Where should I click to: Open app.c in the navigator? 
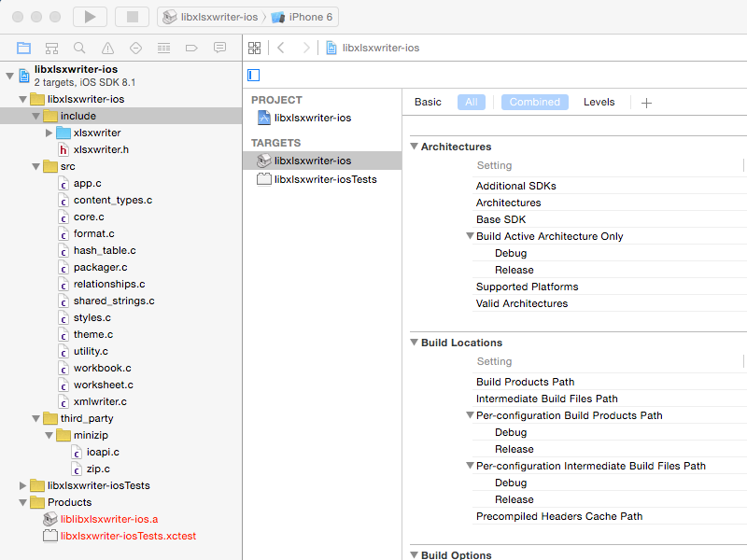[87, 183]
